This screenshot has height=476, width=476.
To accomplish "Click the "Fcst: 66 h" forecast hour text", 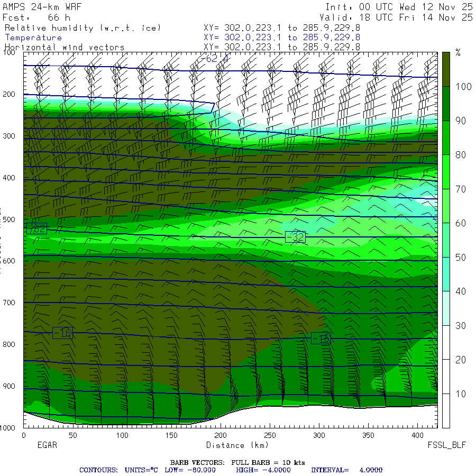I will coord(36,17).
